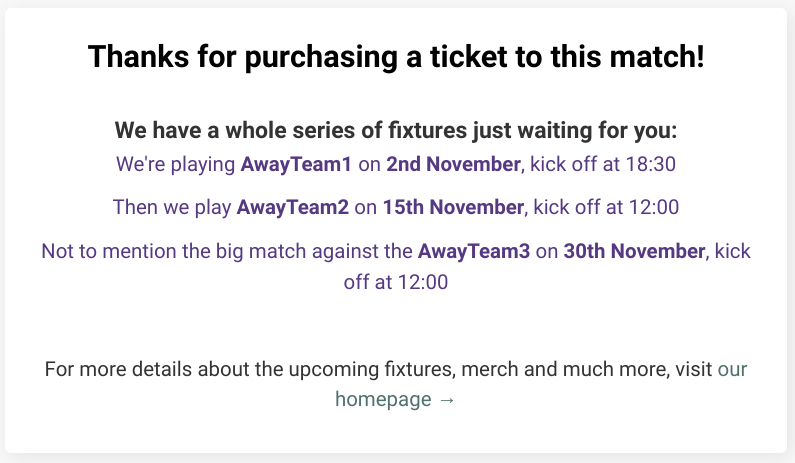Click the bold AwayTeam3 name

click(474, 251)
